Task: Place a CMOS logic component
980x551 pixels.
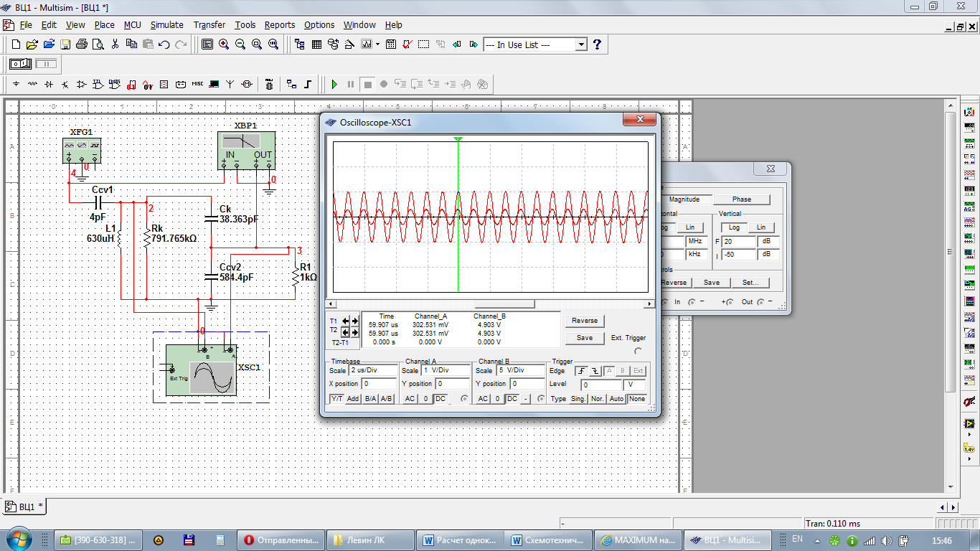Action: click(x=115, y=85)
